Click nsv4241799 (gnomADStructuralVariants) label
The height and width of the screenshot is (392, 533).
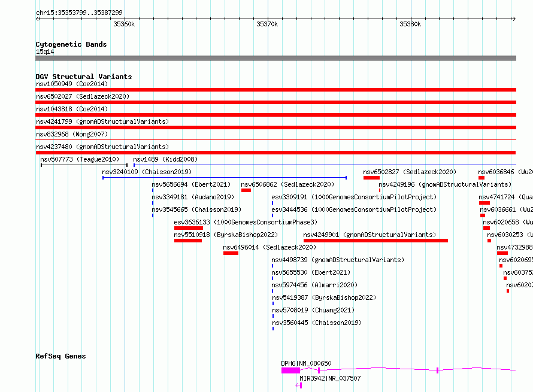(102, 121)
